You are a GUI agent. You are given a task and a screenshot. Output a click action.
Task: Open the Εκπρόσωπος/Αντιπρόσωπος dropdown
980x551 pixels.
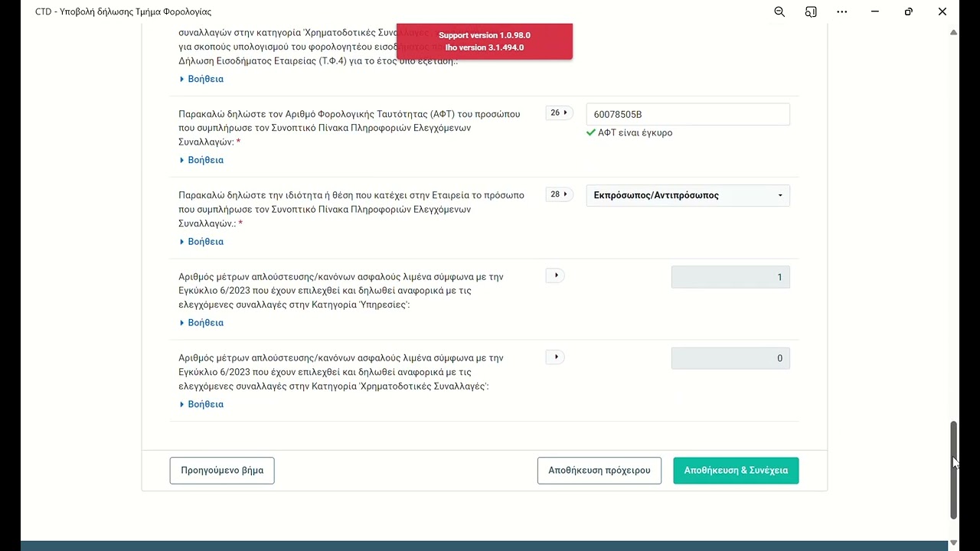pos(688,196)
